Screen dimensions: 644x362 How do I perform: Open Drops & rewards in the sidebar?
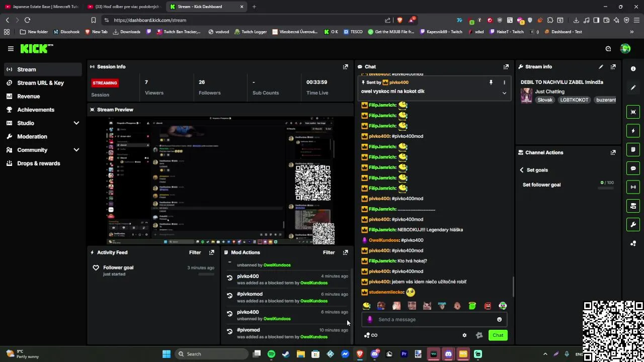(43, 163)
